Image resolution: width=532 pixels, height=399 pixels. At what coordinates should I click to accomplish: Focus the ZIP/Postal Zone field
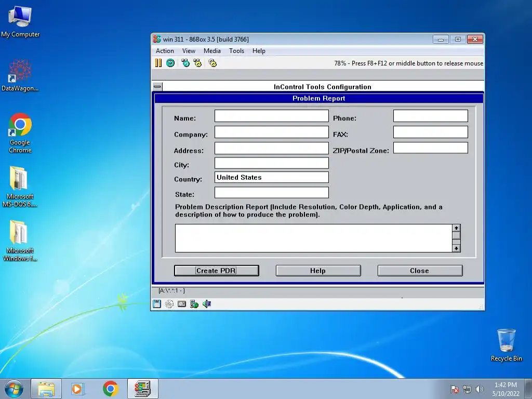coord(431,148)
